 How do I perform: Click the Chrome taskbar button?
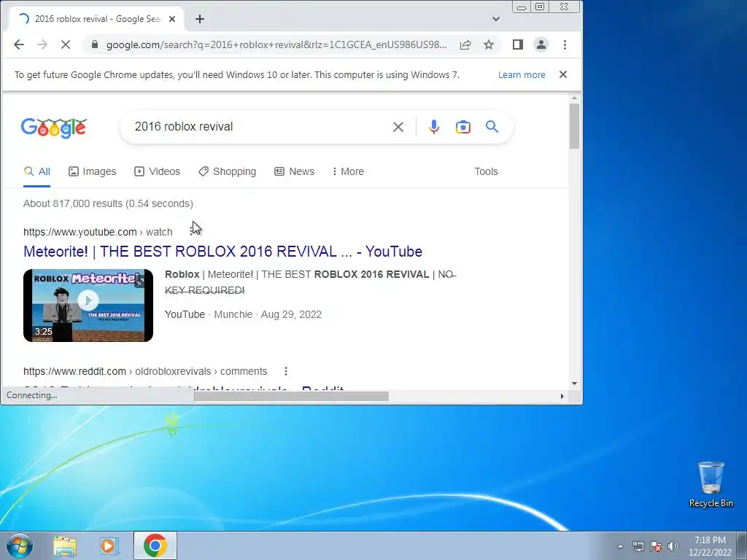155,545
